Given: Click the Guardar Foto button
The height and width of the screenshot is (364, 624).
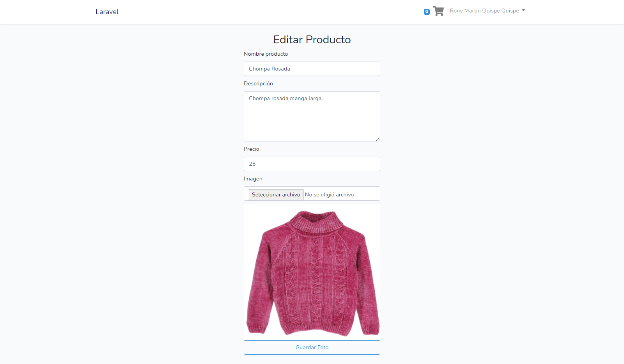Looking at the screenshot, I should pyautogui.click(x=312, y=347).
